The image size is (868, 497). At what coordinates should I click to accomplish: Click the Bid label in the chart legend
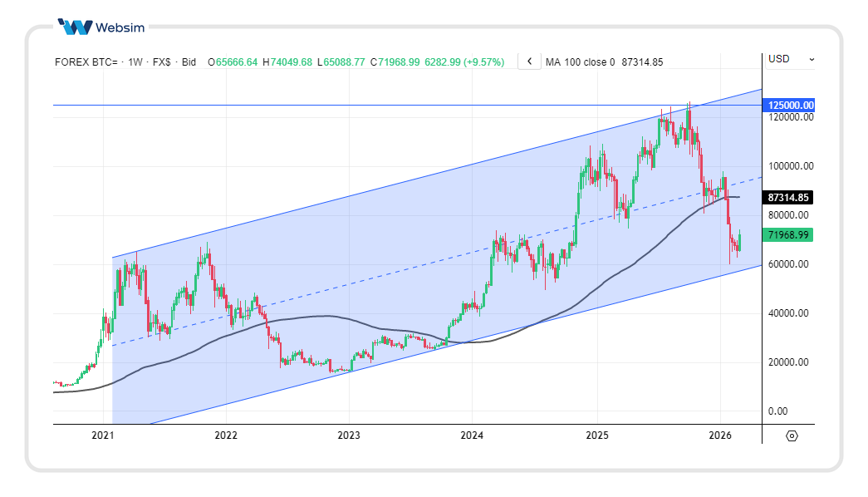(189, 62)
